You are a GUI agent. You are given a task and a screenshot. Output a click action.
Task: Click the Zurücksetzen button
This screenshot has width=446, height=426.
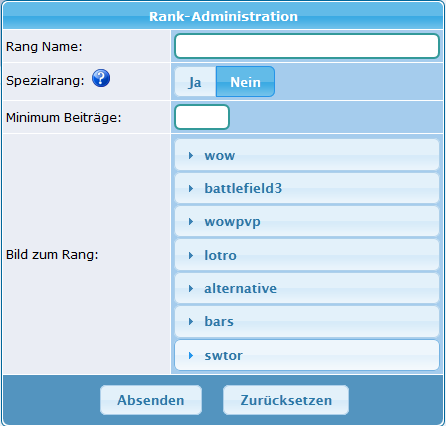point(286,400)
